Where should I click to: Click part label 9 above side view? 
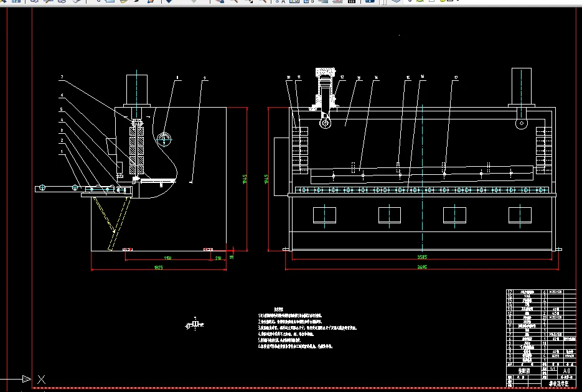point(205,78)
